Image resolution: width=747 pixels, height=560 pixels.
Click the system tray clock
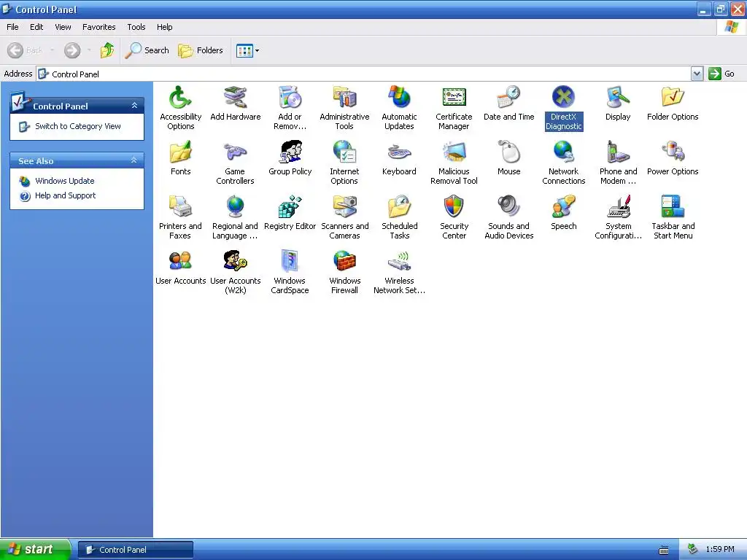[720, 550]
